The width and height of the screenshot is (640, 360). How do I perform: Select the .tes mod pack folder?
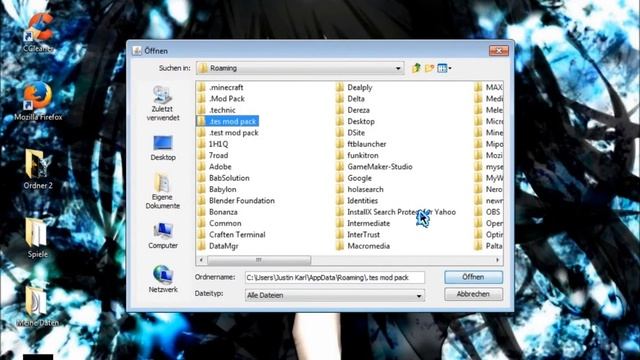point(227,121)
